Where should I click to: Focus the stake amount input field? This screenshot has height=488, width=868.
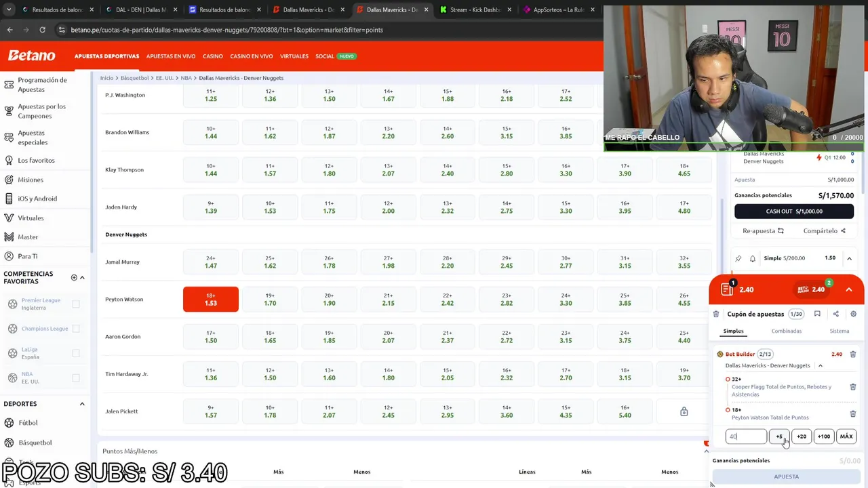(746, 436)
